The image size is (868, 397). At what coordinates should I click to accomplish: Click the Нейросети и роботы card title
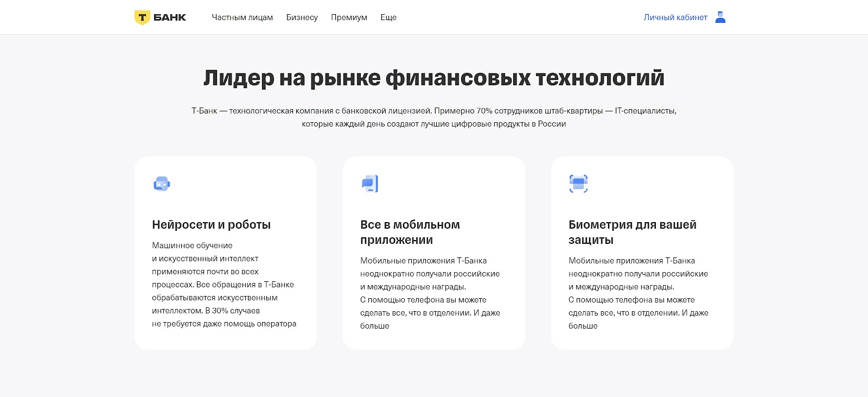coord(212,225)
